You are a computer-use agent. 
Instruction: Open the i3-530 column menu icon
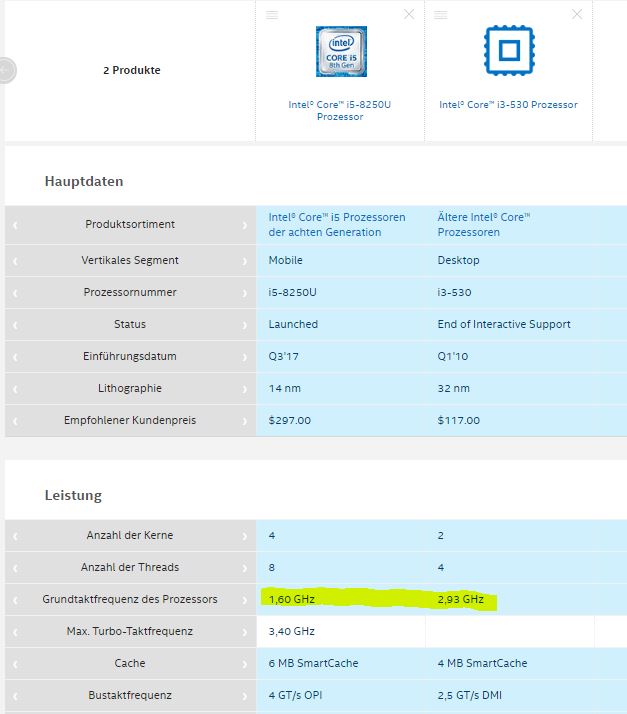coord(440,15)
